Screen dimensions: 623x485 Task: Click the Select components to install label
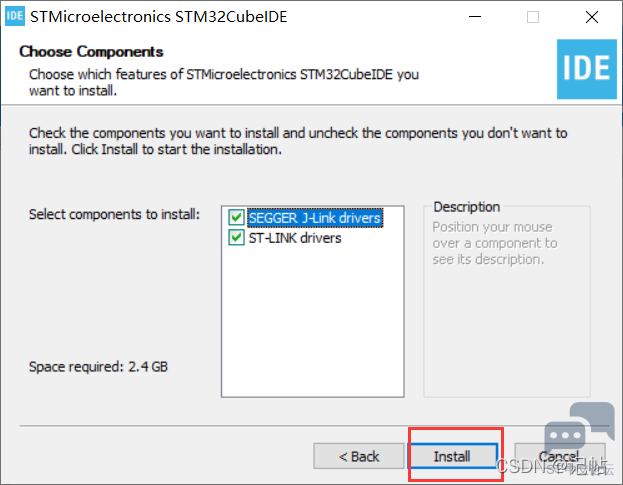[x=114, y=214]
